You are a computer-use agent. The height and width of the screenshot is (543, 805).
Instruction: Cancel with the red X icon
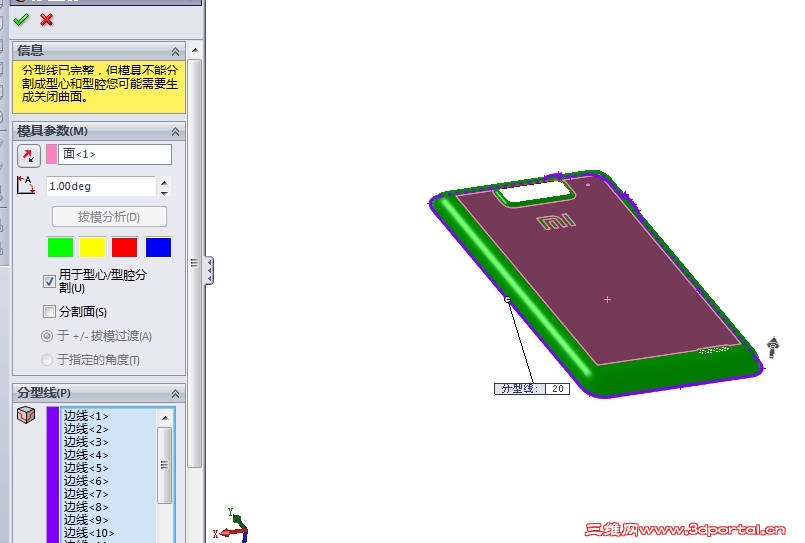pyautogui.click(x=47, y=20)
